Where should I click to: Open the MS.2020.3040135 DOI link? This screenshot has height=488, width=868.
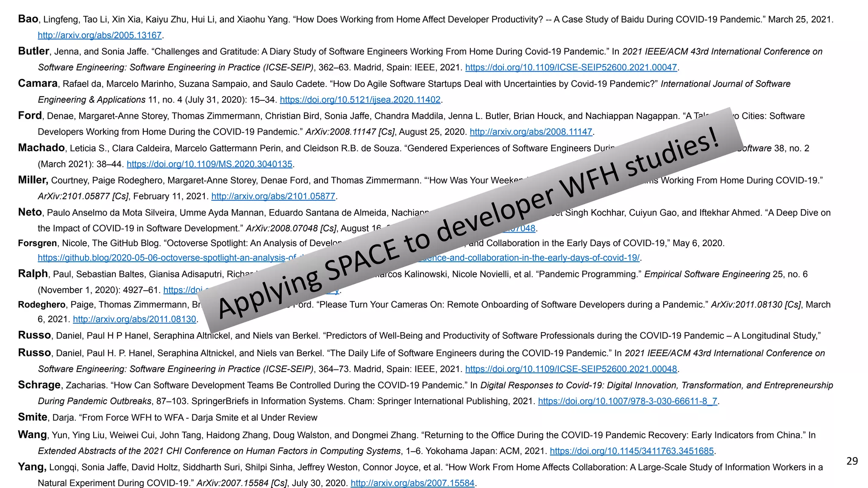click(209, 164)
